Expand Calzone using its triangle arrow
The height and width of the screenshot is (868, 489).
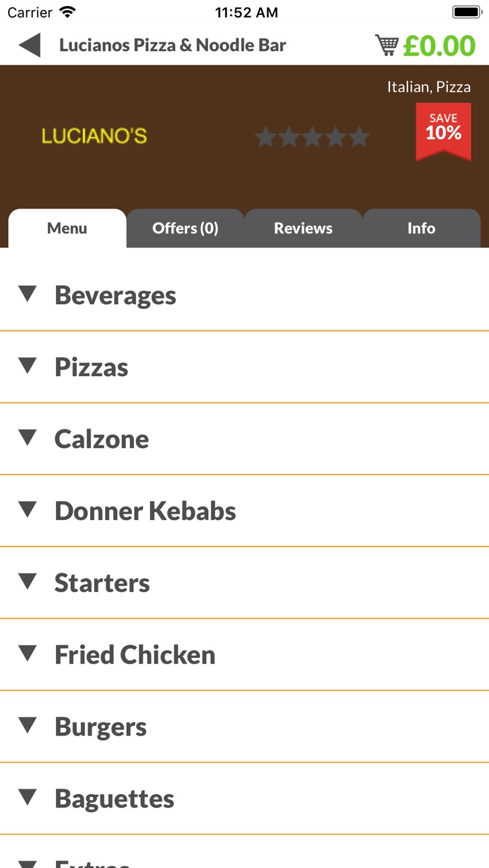[28, 438]
